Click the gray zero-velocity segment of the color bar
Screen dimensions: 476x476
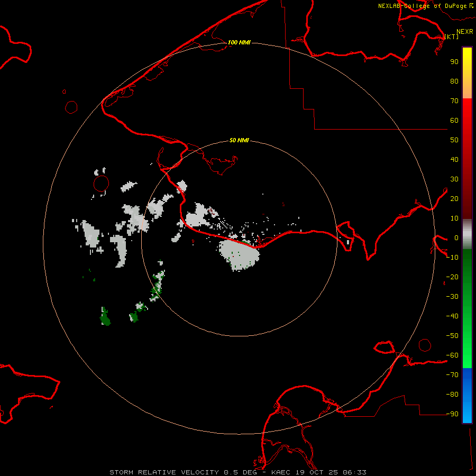[467, 234]
